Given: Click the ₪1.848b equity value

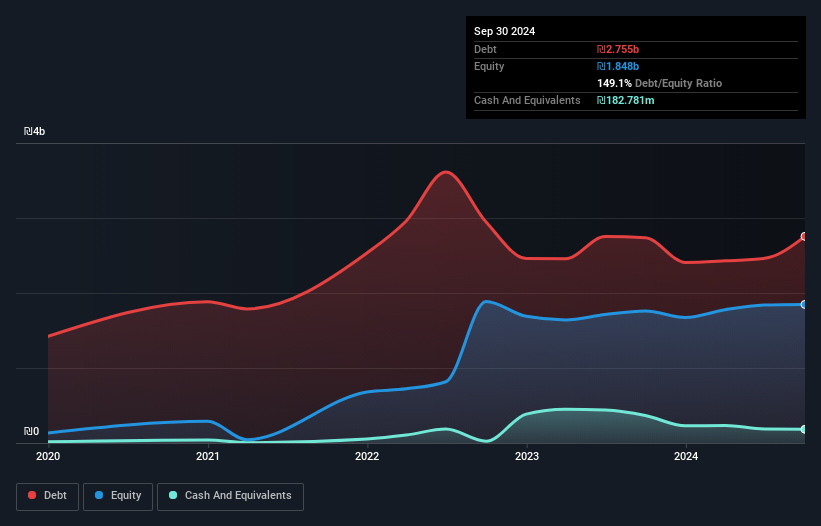Looking at the screenshot, I should point(618,66).
